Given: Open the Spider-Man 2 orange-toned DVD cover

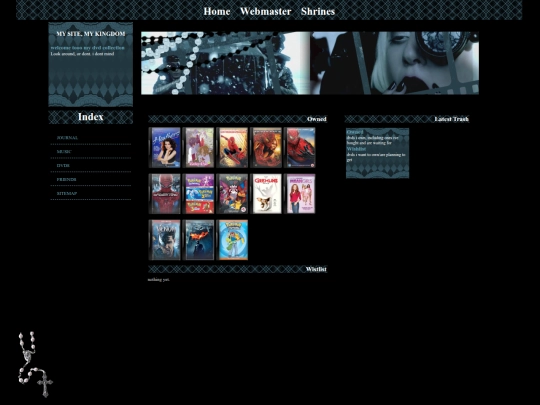Looking at the screenshot, I should [x=266, y=147].
